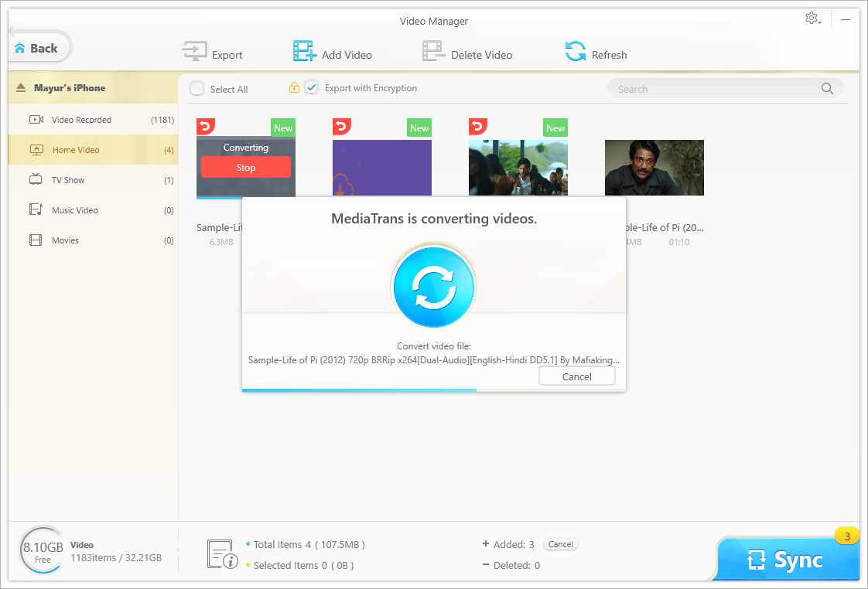Uncheck Export with Encryption checkbox

(x=312, y=87)
